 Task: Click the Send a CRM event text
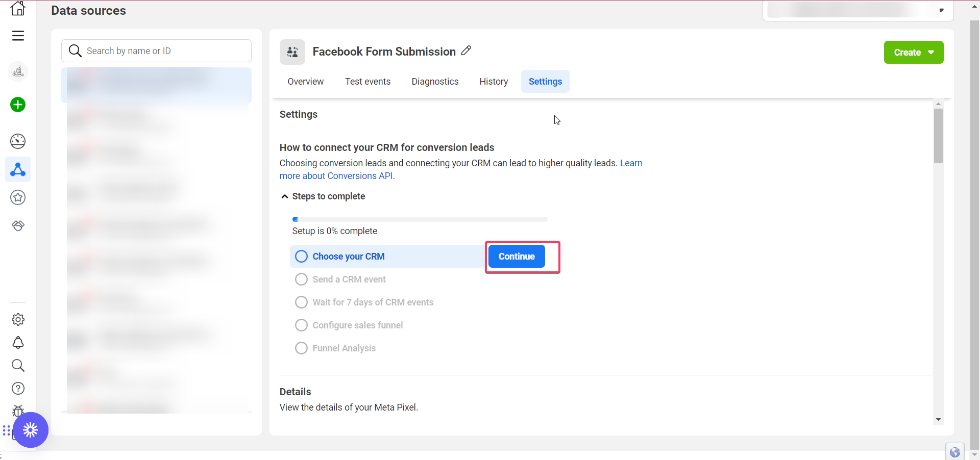349,279
